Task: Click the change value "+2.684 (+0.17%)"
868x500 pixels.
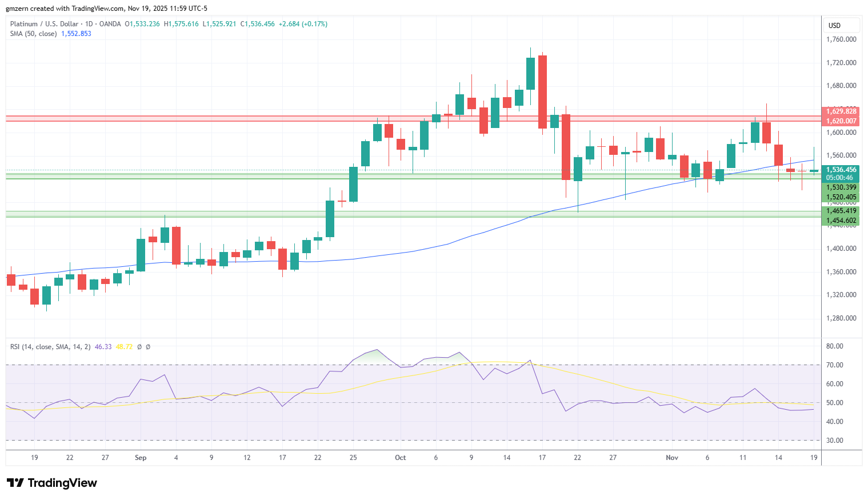Action: pos(303,24)
